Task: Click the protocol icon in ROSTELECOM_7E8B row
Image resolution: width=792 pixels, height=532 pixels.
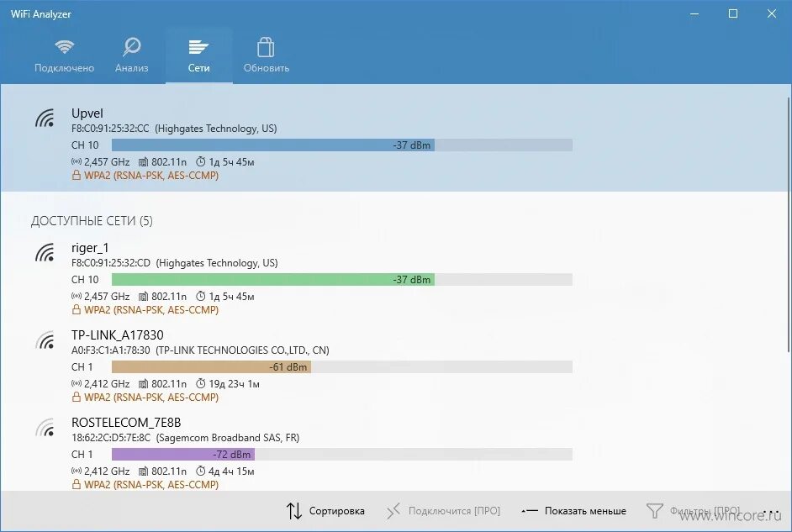Action: coord(144,471)
